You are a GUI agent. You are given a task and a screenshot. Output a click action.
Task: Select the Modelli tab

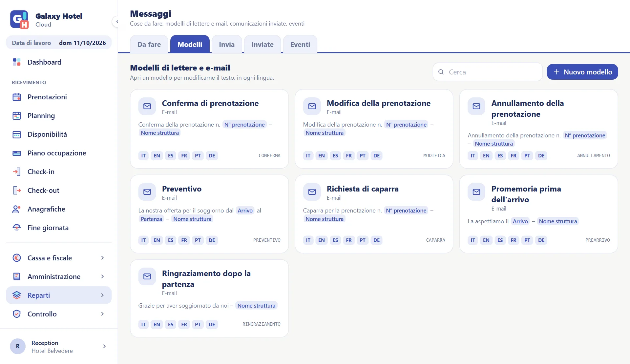coord(190,44)
